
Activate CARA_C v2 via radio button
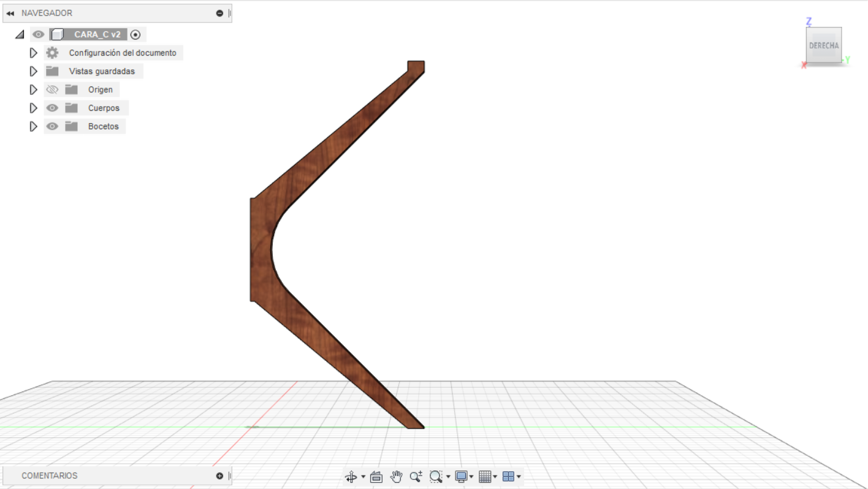coord(135,34)
